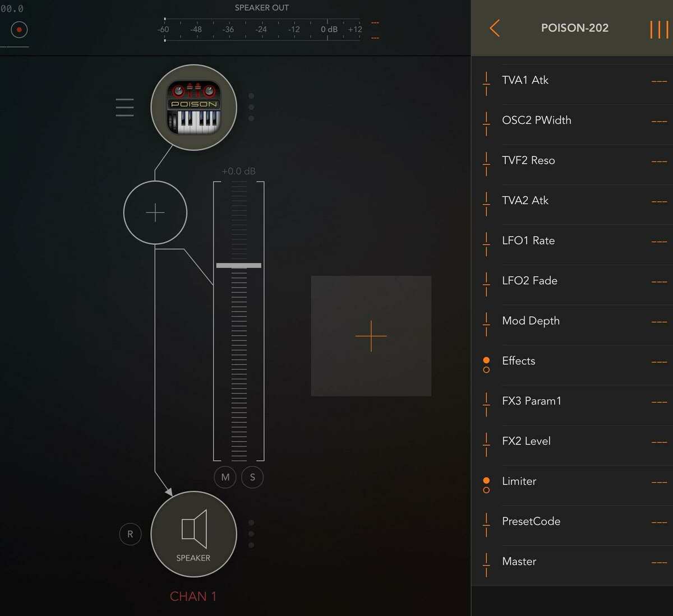Toggle the Limiter switch indicator
The image size is (673, 616).
486,485
